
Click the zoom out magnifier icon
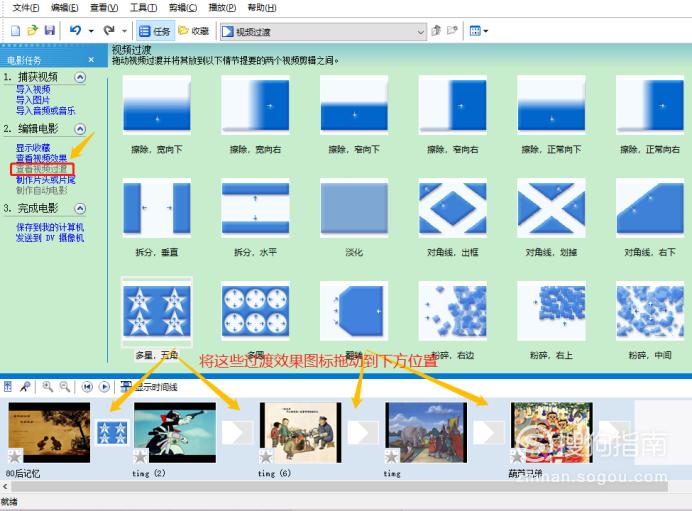pyautogui.click(x=65, y=387)
